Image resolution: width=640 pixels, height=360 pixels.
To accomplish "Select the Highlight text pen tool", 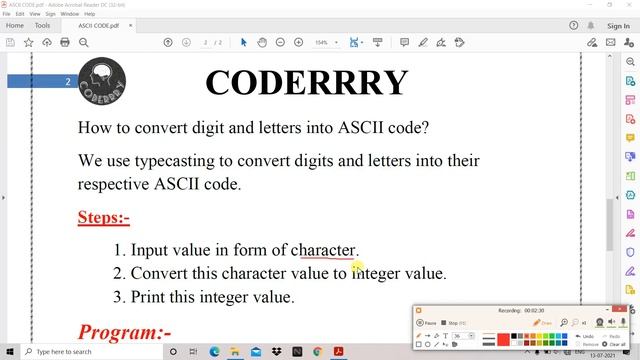I will click(x=423, y=42).
